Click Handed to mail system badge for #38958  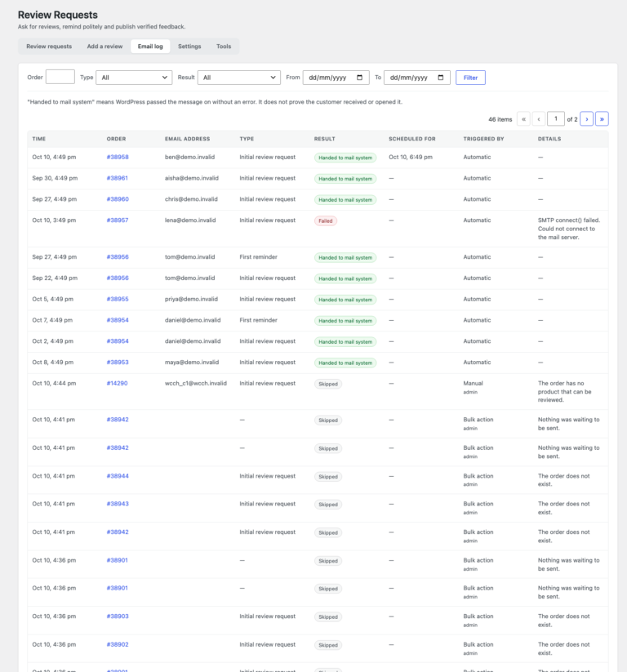(x=345, y=158)
